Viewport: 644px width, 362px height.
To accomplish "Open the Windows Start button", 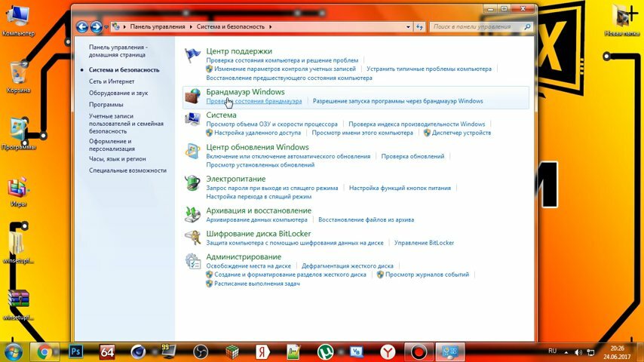I will click(x=13, y=352).
